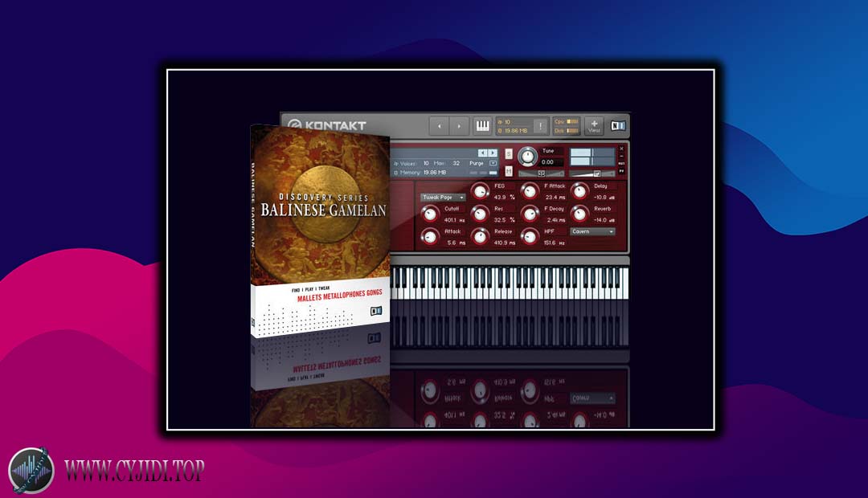This screenshot has height=498, width=868.
Task: Click the Delay knob
Action: pyautogui.click(x=579, y=191)
